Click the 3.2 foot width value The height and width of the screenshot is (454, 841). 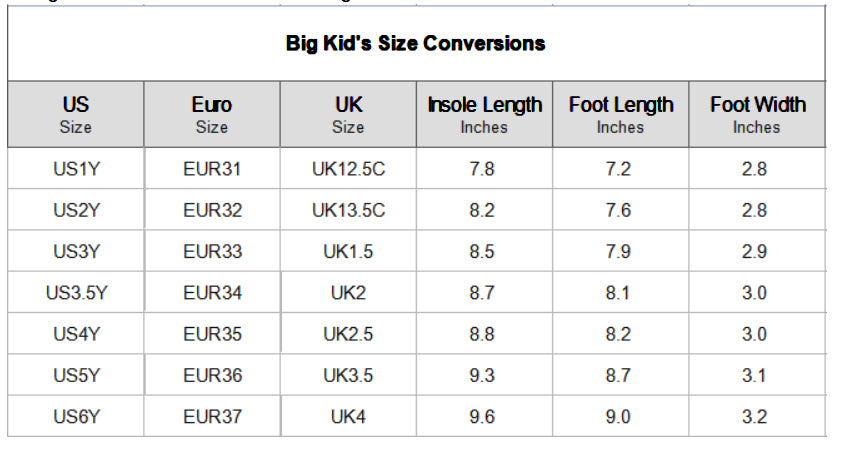[754, 417]
